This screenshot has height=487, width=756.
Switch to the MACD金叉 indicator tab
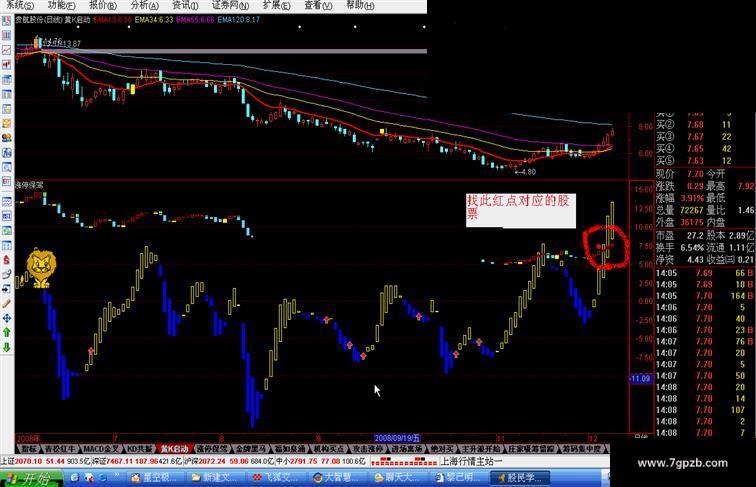pyautogui.click(x=100, y=449)
